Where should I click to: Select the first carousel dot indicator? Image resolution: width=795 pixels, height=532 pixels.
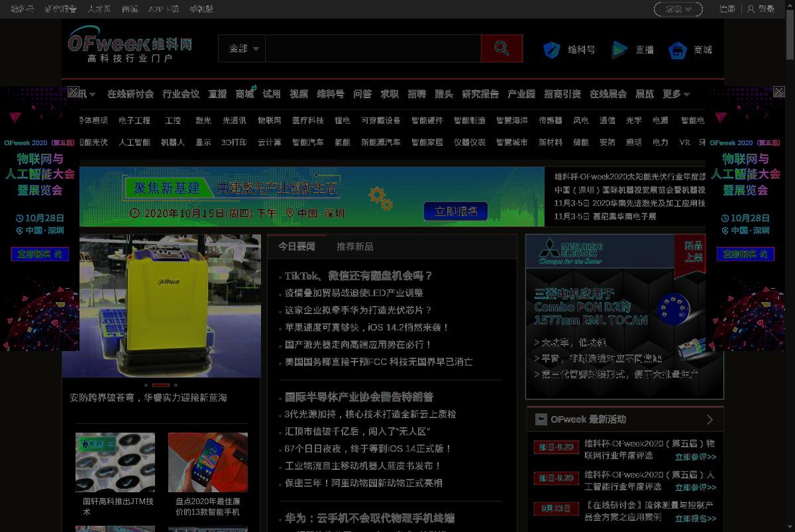point(146,385)
